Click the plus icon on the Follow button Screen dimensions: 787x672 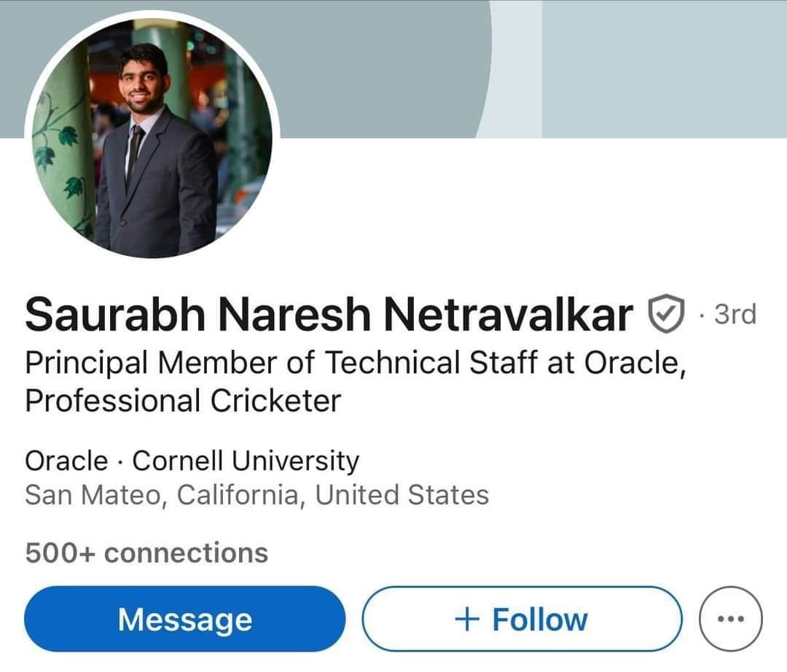466,620
